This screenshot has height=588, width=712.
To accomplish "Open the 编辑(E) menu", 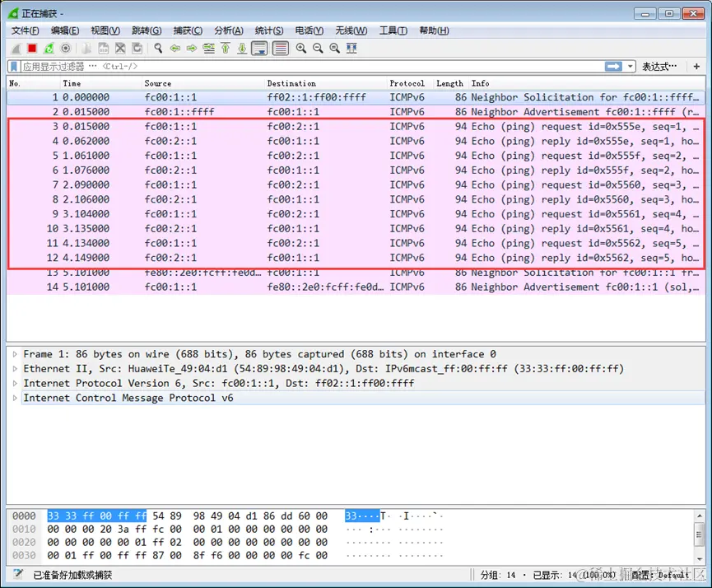I will pyautogui.click(x=65, y=30).
